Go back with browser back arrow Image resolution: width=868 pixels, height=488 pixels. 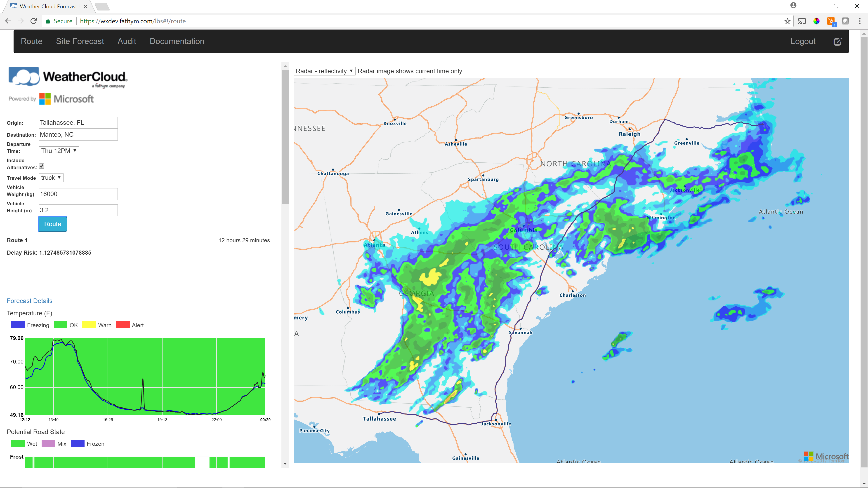click(x=8, y=21)
